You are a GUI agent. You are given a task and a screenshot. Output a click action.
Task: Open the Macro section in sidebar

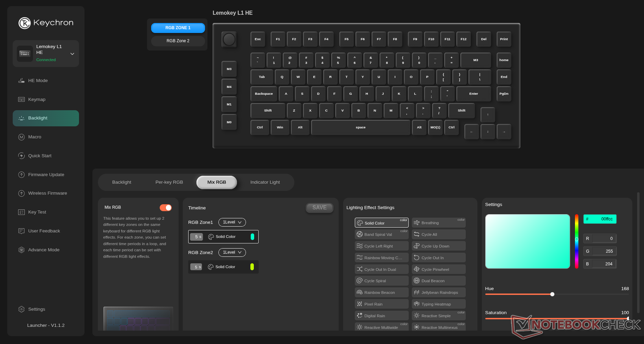point(35,137)
